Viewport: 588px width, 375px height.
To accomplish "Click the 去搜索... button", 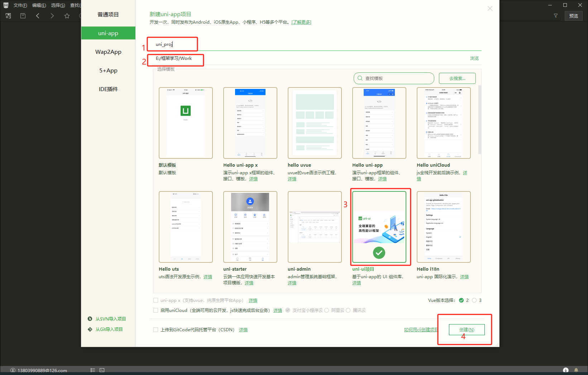I will pos(457,78).
